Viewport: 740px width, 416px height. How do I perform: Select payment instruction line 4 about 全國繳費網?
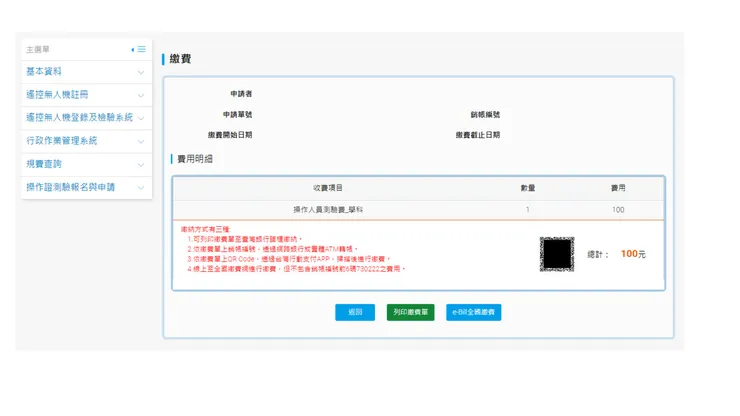pos(296,269)
